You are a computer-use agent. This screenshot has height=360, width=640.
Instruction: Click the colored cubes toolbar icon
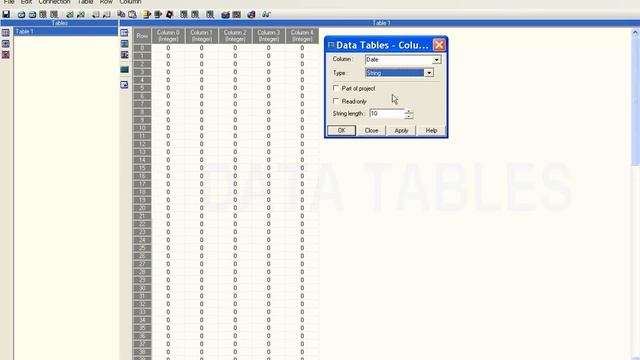tap(251, 15)
